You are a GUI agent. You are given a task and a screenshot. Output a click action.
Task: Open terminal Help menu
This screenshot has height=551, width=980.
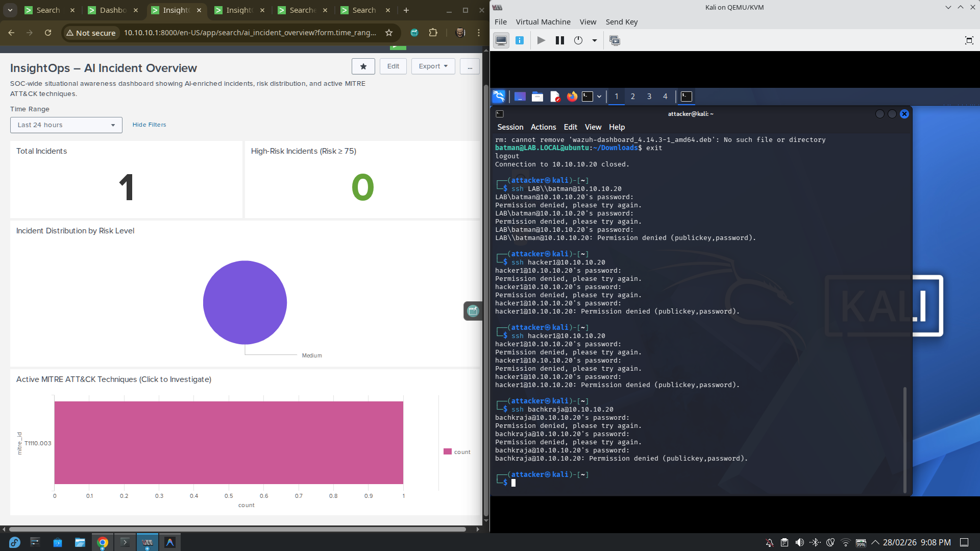coord(617,127)
